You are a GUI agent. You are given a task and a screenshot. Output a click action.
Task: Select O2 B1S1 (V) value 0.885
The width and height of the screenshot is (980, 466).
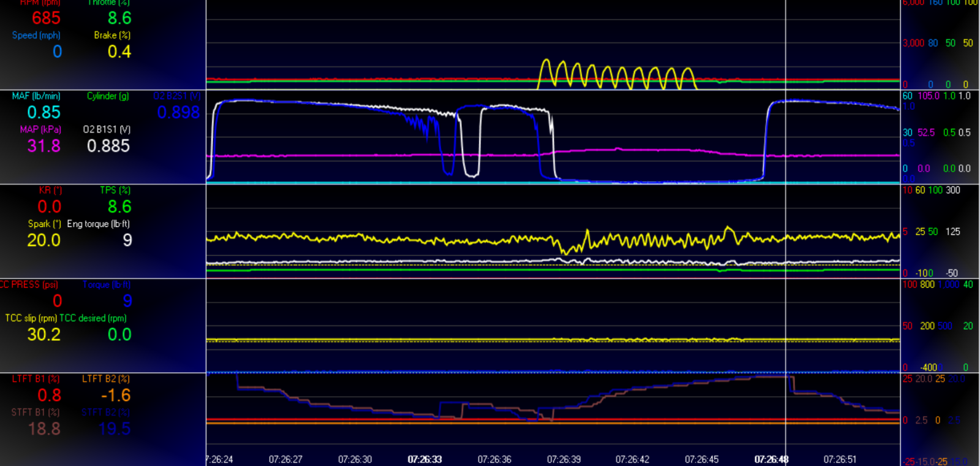coord(108,146)
